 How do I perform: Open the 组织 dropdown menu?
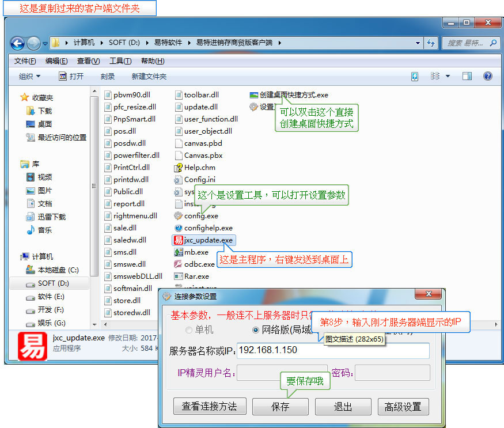(x=29, y=76)
